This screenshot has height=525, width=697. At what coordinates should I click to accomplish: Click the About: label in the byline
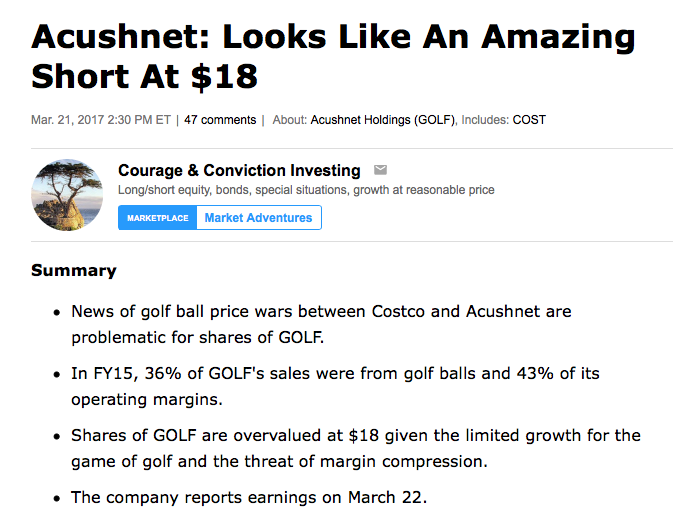[x=289, y=120]
